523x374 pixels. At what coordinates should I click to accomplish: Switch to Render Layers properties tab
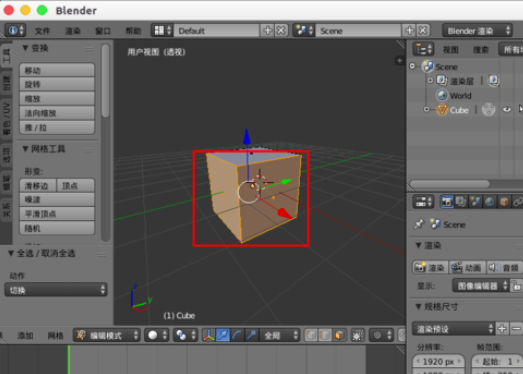(461, 202)
